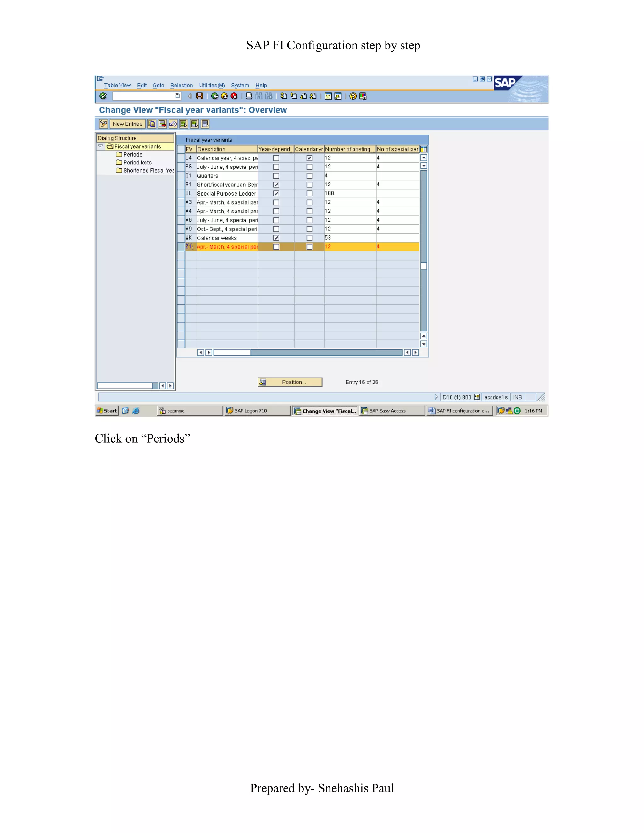Viewport: 644px width, 833px height.
Task: Click the Deselect All icon
Action: point(205,124)
